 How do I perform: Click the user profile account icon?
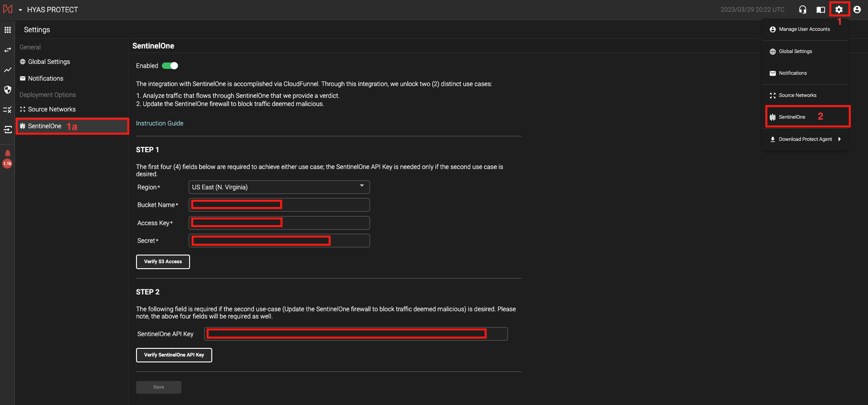[x=857, y=10]
